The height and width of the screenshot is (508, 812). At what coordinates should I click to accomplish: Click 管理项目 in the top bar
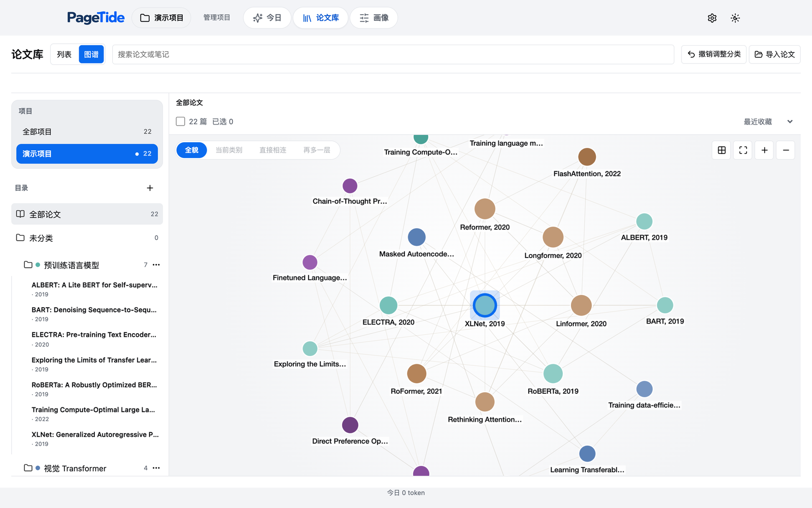(x=217, y=18)
